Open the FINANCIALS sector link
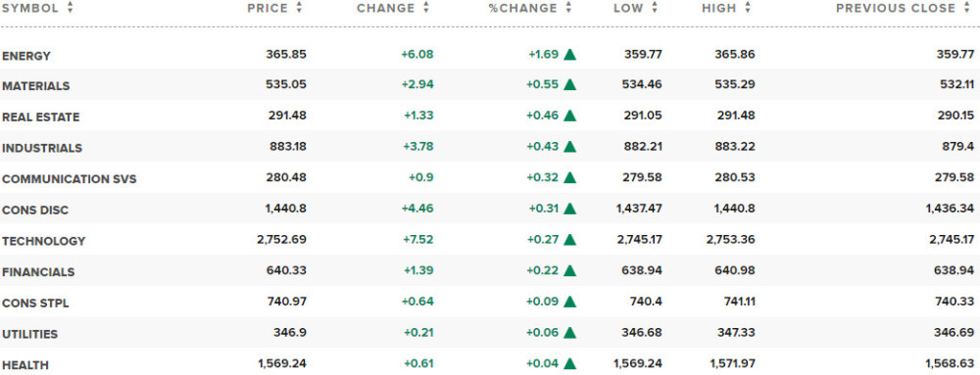980x375 pixels. (x=38, y=272)
